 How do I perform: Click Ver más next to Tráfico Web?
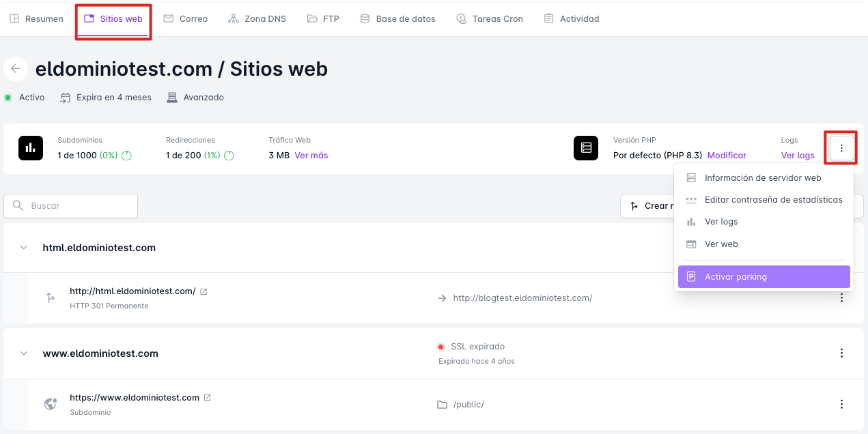click(x=311, y=156)
